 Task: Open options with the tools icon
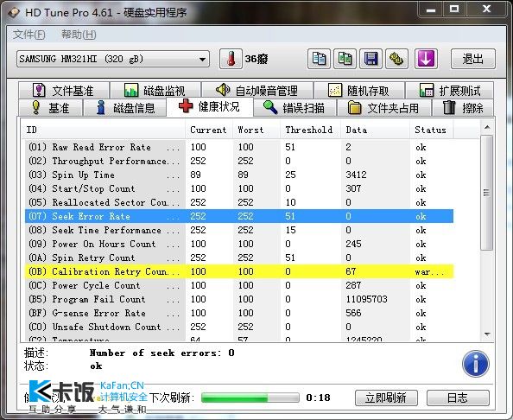tap(396, 59)
